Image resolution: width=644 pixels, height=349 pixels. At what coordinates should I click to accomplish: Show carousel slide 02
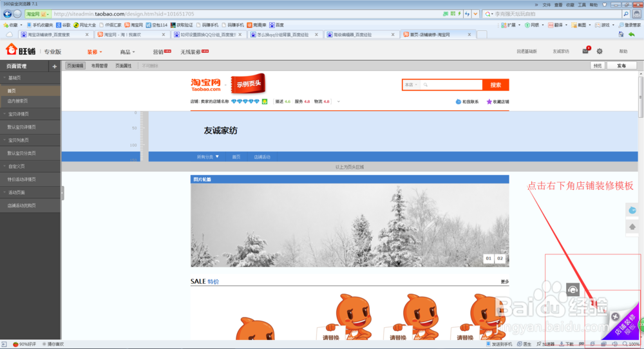pyautogui.click(x=500, y=258)
